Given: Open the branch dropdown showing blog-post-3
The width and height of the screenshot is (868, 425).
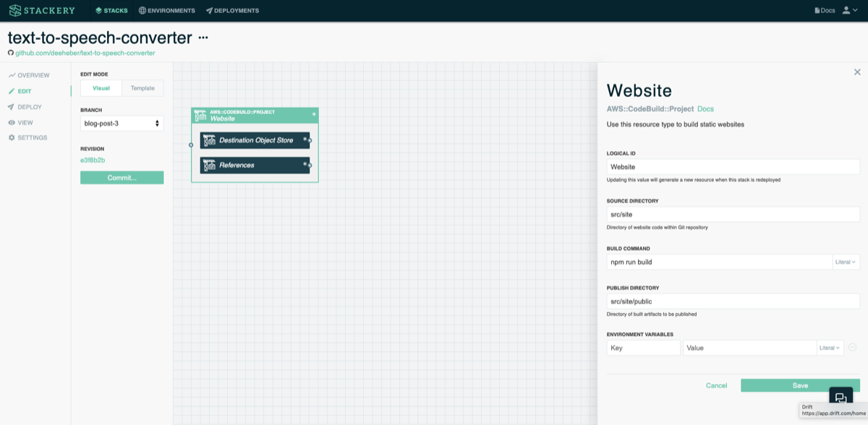Looking at the screenshot, I should coord(122,123).
